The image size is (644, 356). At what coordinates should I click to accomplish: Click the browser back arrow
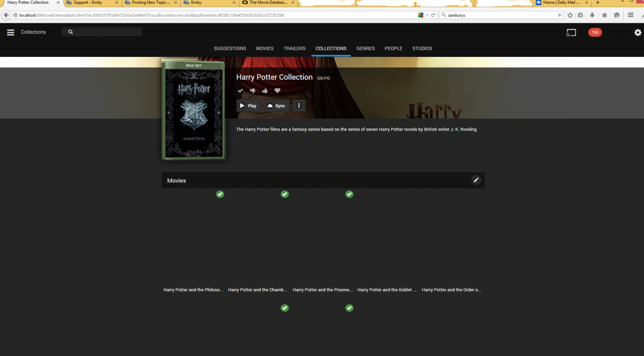pos(7,15)
